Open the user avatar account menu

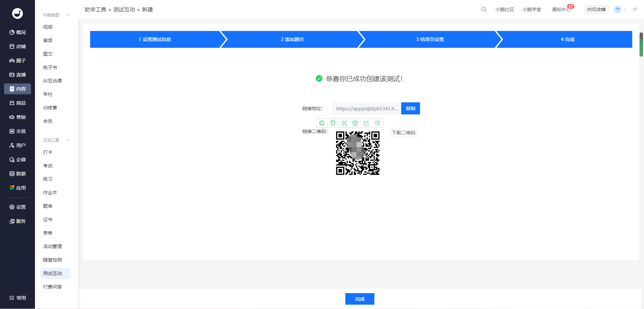tap(620, 9)
